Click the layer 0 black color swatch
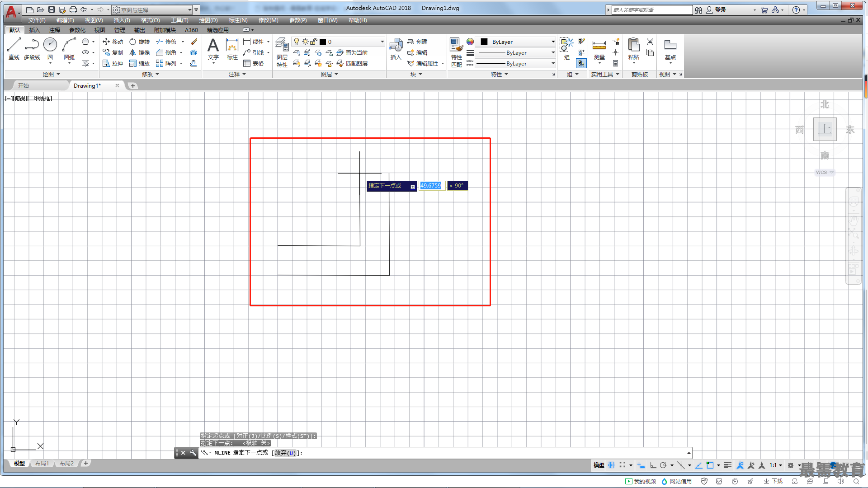Screen dimensions: 868x488 tap(323, 42)
